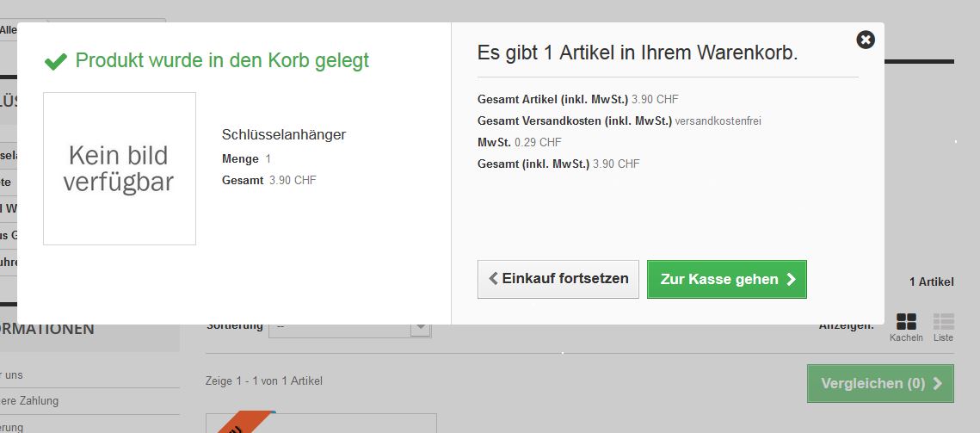Switch to Kacheln grid view
Viewport: 980px width, 433px height.
coord(906,323)
